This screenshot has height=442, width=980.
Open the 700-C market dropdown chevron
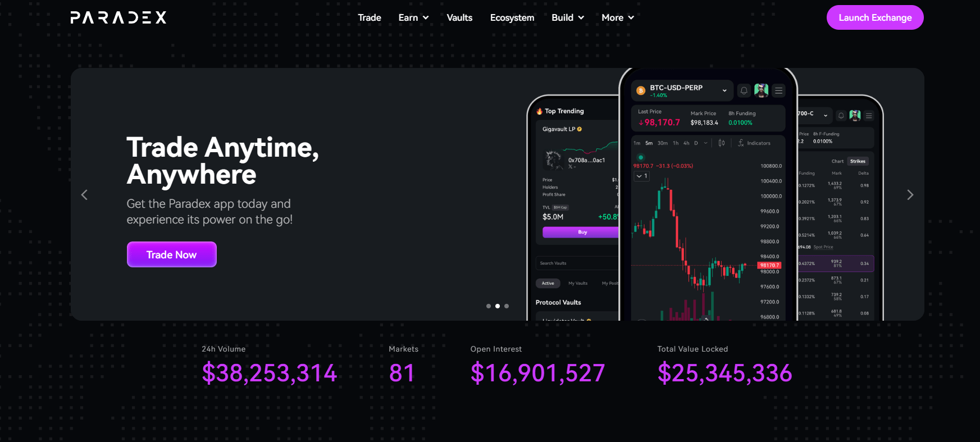click(826, 116)
